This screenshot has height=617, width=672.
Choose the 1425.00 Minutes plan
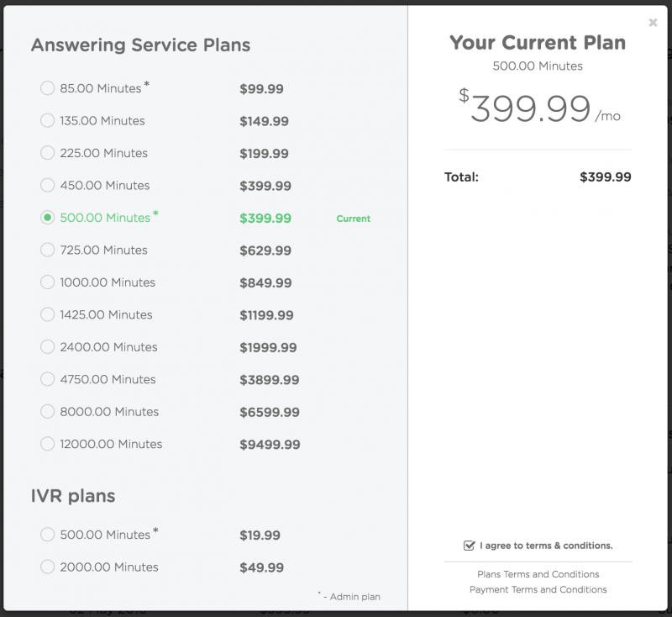pos(48,315)
